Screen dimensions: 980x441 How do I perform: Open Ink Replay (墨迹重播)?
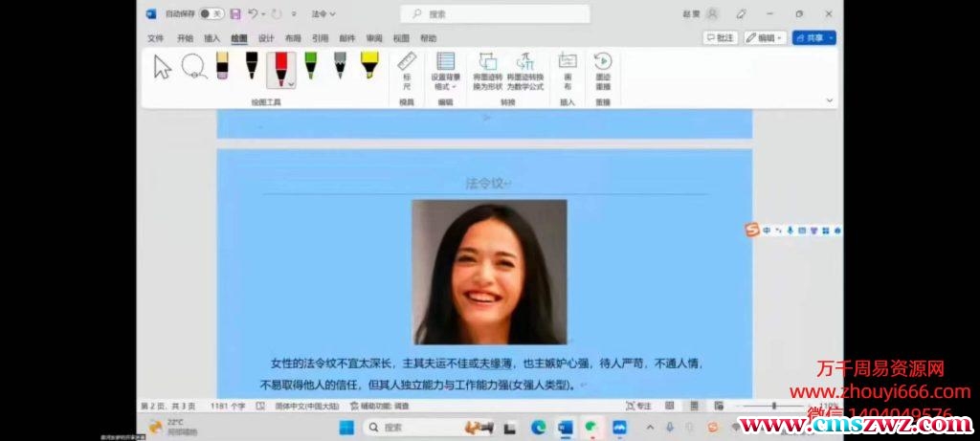pyautogui.click(x=603, y=72)
